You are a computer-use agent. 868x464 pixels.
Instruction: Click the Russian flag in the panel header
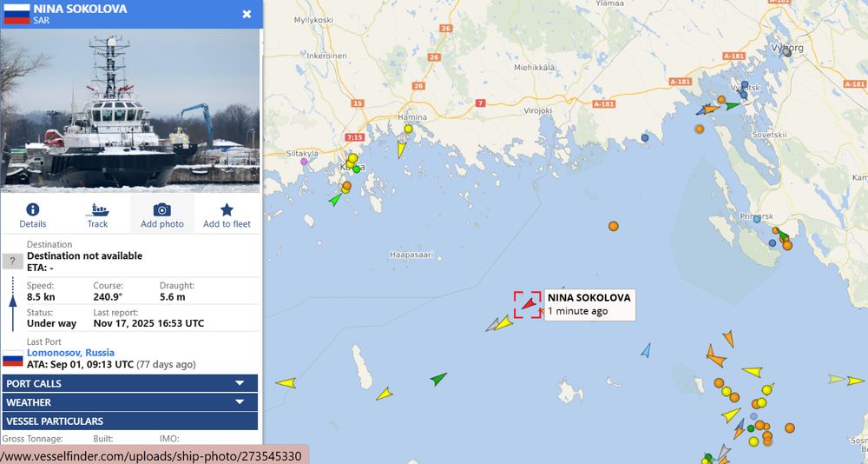(x=17, y=14)
